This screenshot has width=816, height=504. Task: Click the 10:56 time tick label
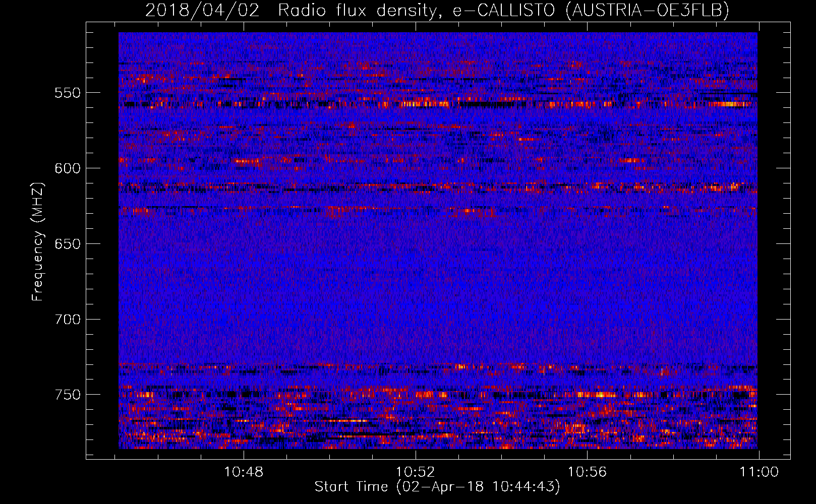click(x=587, y=472)
